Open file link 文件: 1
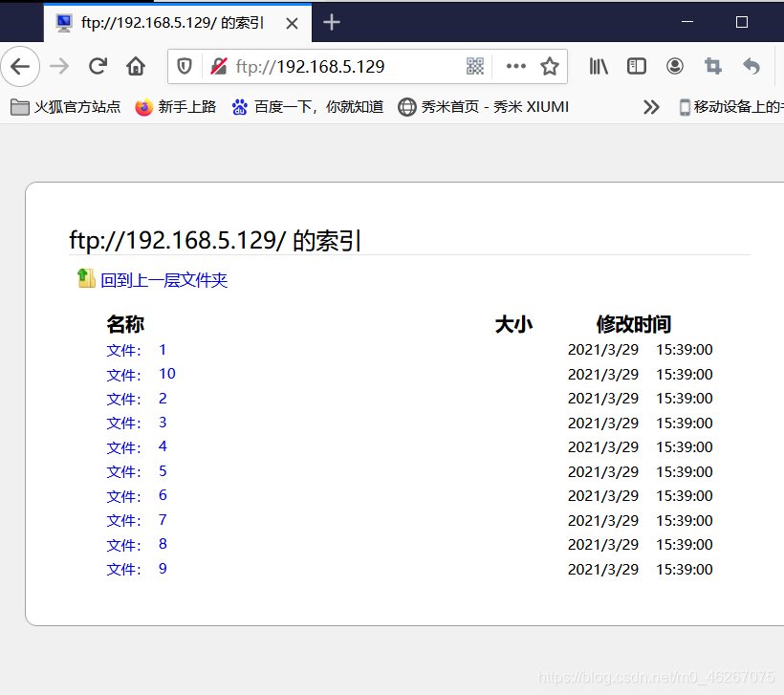The height and width of the screenshot is (695, 784). pos(136,350)
